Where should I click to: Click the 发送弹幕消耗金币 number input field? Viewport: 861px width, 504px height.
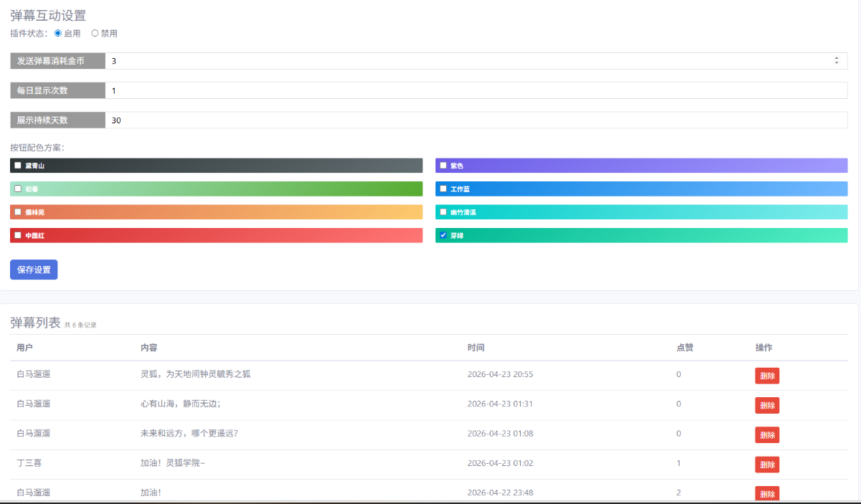[x=466, y=61]
